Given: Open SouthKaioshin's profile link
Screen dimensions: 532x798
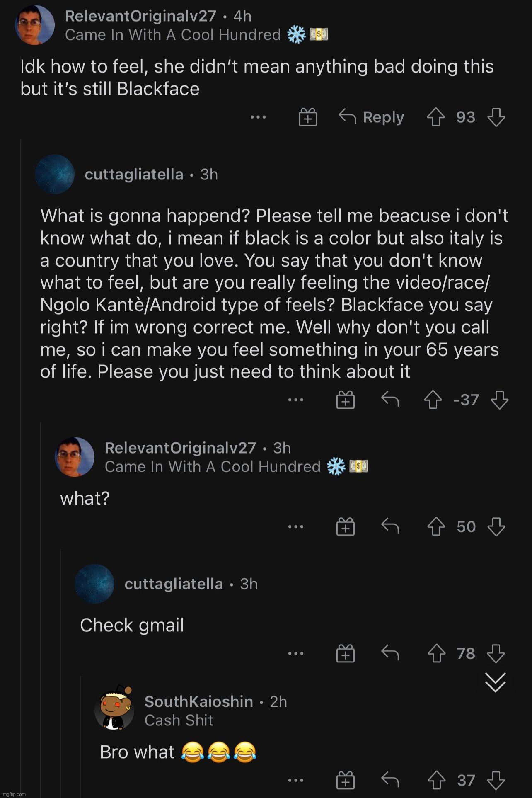Looking at the screenshot, I should (x=199, y=701).
